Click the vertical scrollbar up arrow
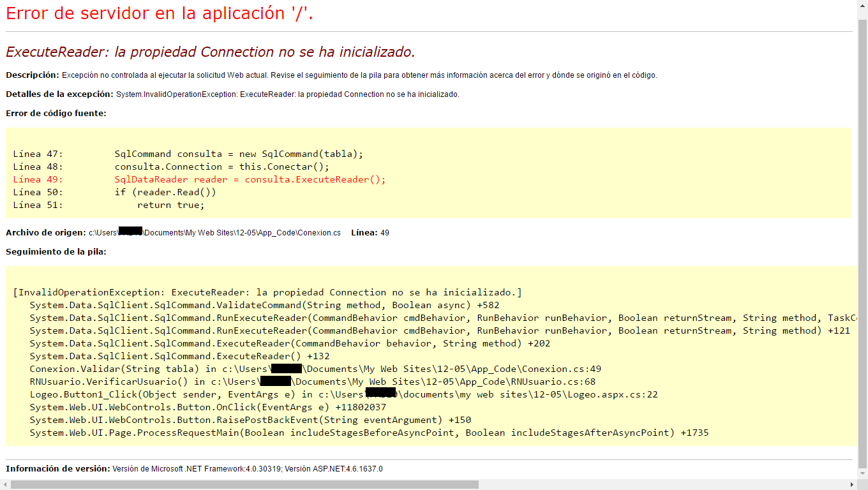This screenshot has width=868, height=490. (x=862, y=5)
